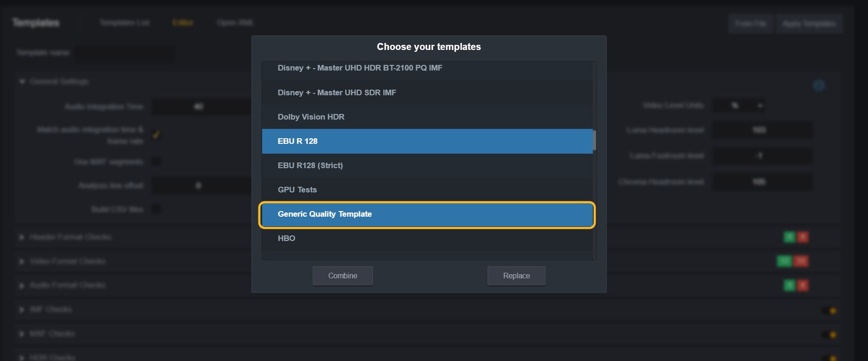Enable the Build CSV files checkbox
Viewport: 868px width, 361px height.
pyautogui.click(x=156, y=209)
